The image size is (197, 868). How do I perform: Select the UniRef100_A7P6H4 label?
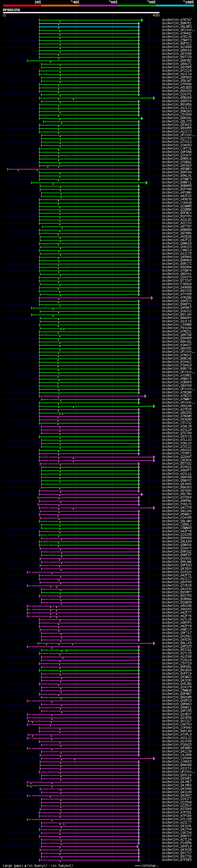(x=177, y=84)
